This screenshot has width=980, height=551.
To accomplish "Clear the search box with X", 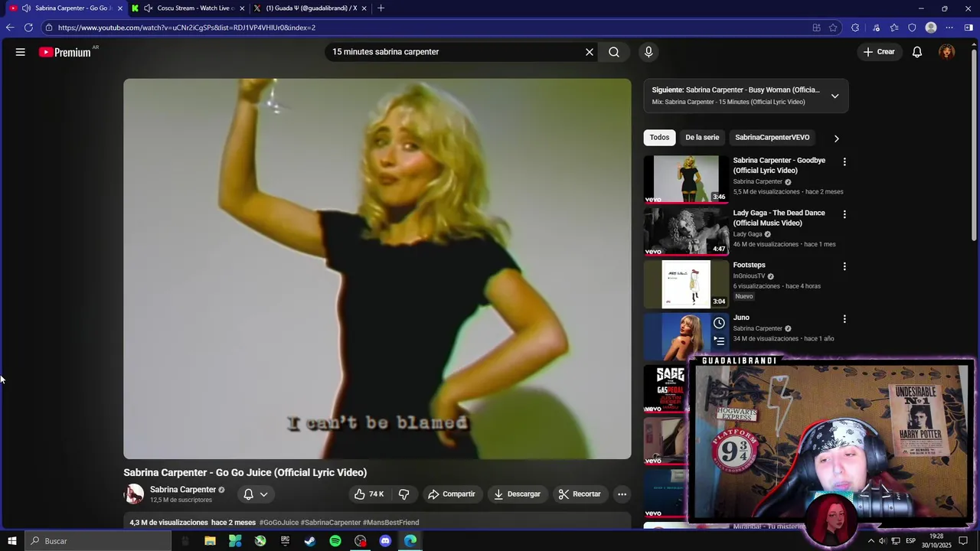I will click(x=590, y=52).
